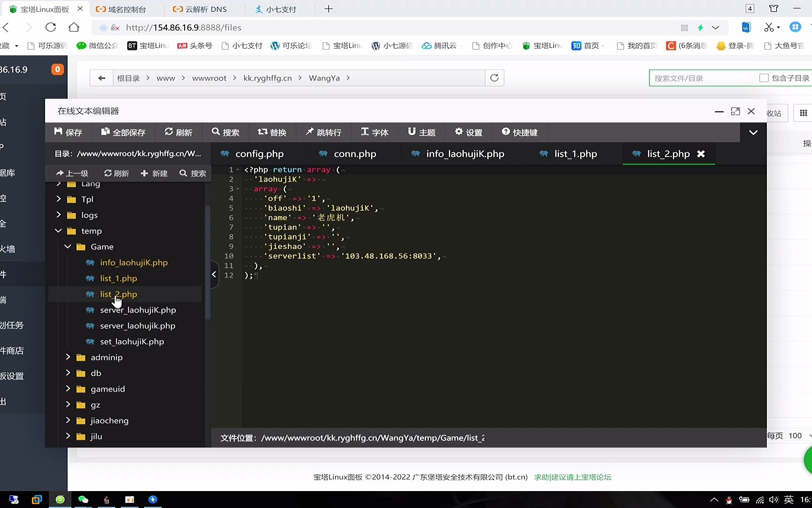Switch to info_laohujiK.php tab
This screenshot has height=508, width=812.
(x=465, y=154)
